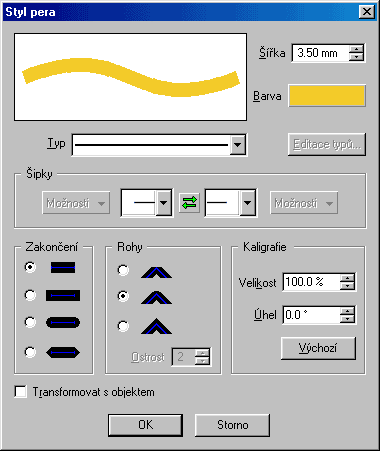Select the pointed hexagonal line ending
Image resolution: width=380 pixels, height=451 pixels.
(30, 352)
